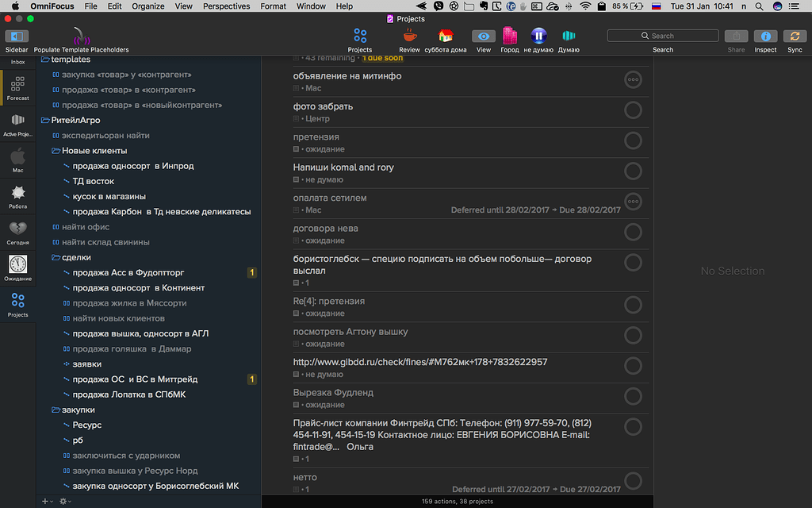Screen dimensions: 812x508
Task: Open the Perspectives menu
Action: tap(226, 6)
